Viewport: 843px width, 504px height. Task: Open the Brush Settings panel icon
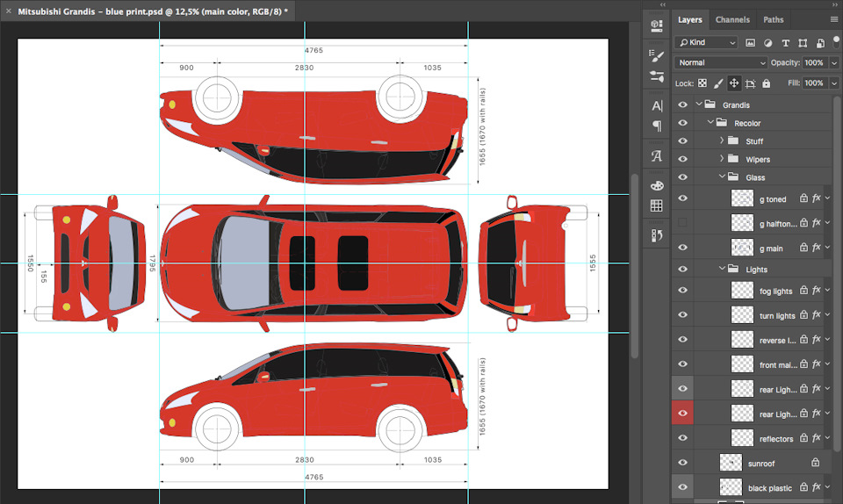coord(657,55)
